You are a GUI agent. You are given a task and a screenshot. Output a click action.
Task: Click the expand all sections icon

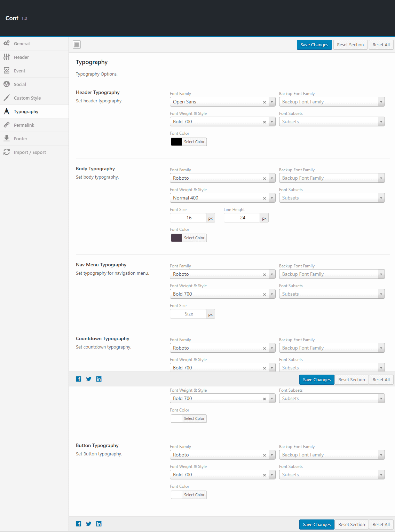77,45
